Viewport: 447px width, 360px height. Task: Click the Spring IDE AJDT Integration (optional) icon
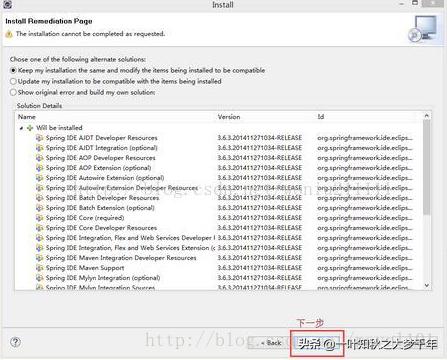click(x=40, y=148)
